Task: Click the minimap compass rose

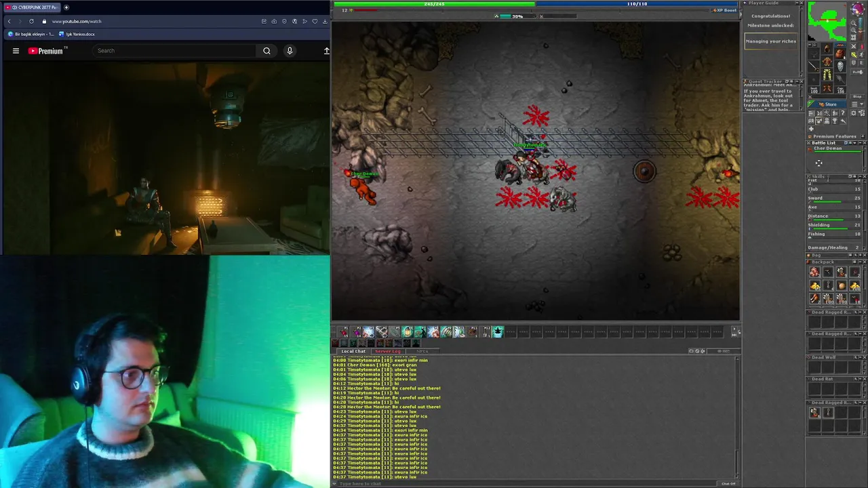Action: [859, 9]
